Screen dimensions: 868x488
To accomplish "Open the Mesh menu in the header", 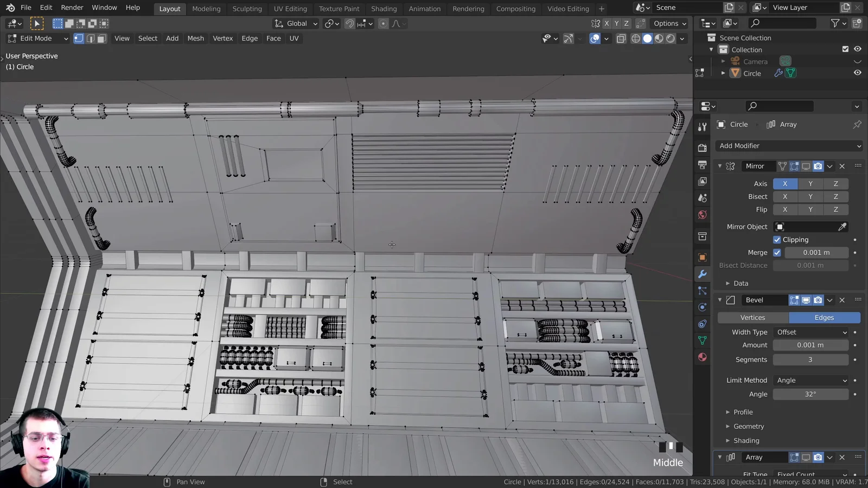I will pyautogui.click(x=195, y=38).
